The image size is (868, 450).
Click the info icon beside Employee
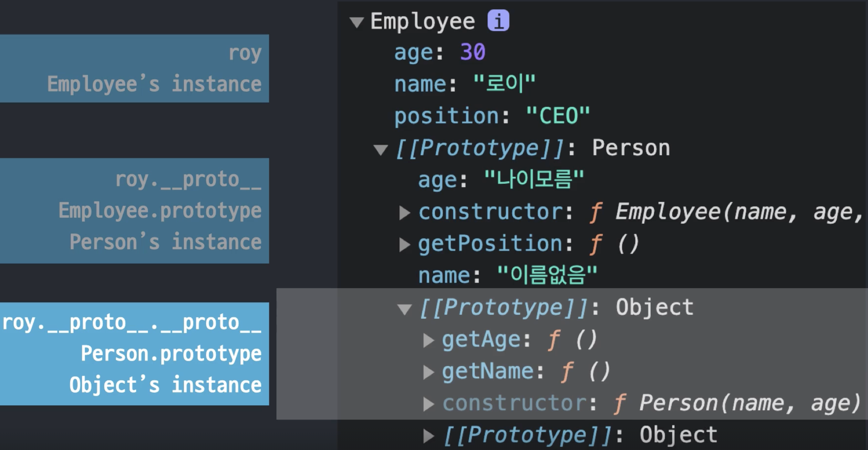[x=498, y=21]
